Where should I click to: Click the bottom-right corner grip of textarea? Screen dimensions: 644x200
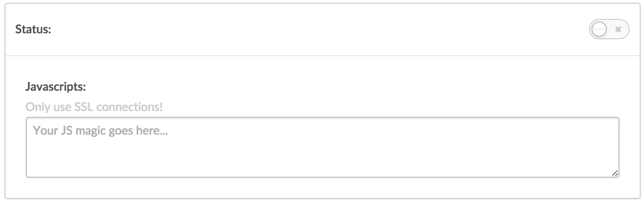click(615, 174)
